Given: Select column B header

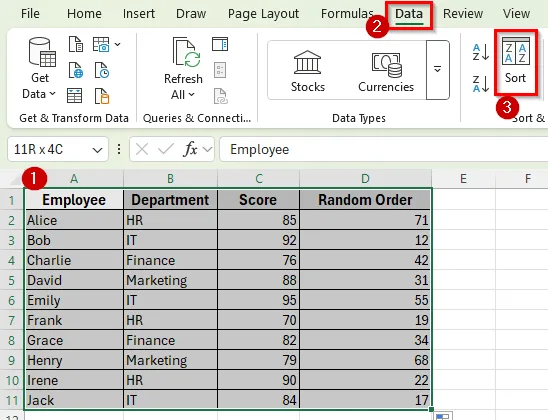Looking at the screenshot, I should click(170, 179).
